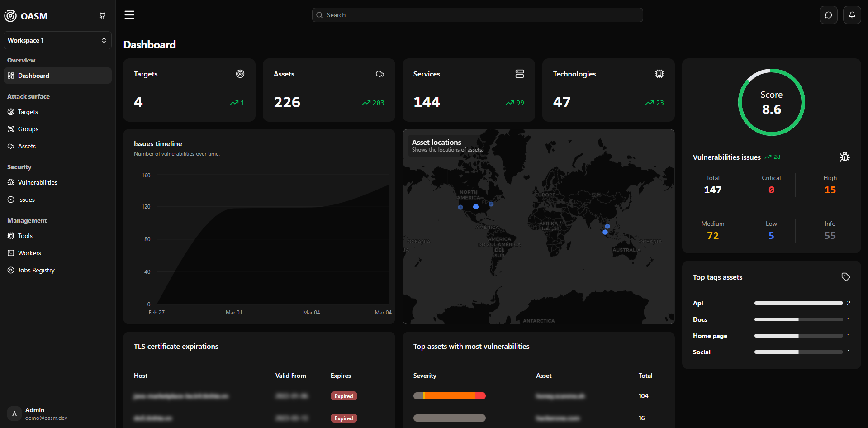The width and height of the screenshot is (868, 428).
Task: Open the Workspace 1 selector
Action: pyautogui.click(x=57, y=40)
